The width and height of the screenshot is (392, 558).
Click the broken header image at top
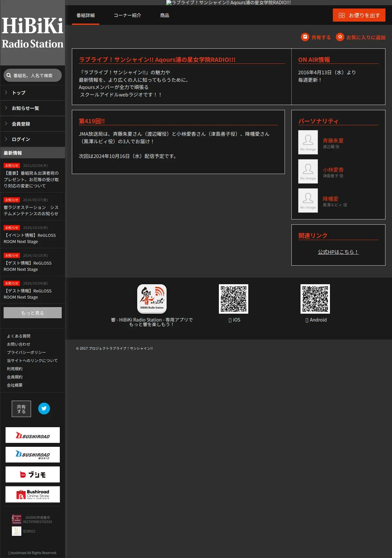228,3
